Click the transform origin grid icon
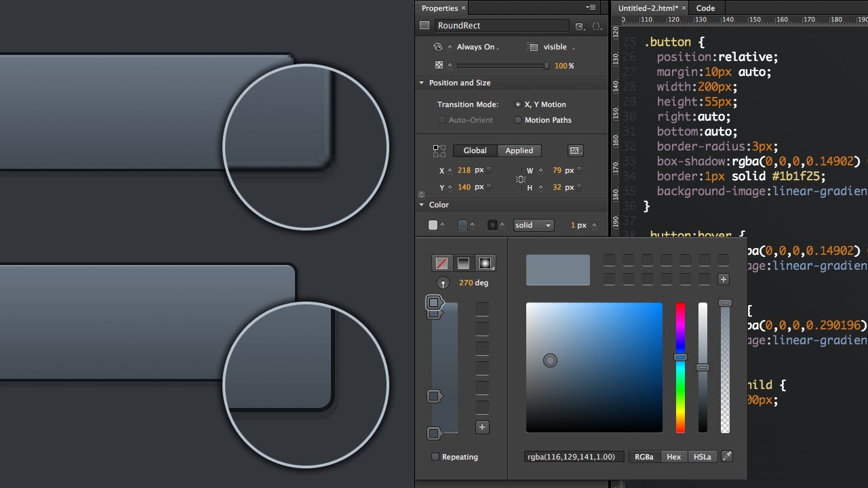Image resolution: width=868 pixels, height=488 pixels. 439,150
